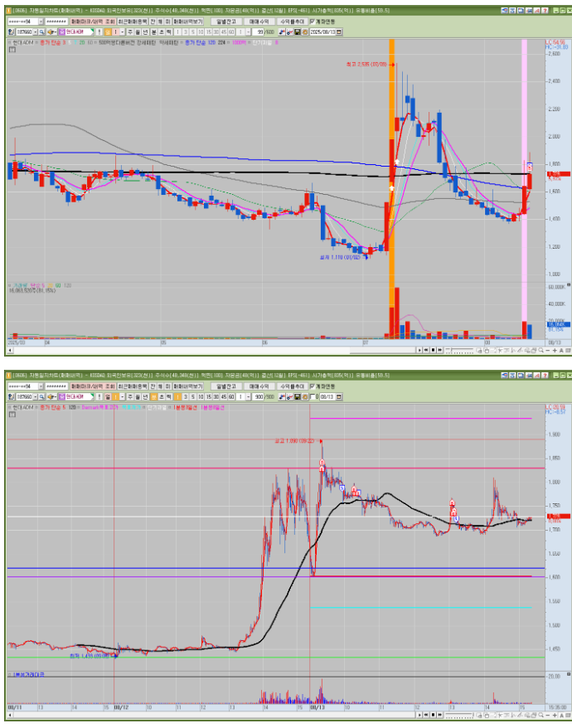Open the stock code 187660 dropdown arrow in top window
The width and height of the screenshot is (572, 728).
click(36, 32)
